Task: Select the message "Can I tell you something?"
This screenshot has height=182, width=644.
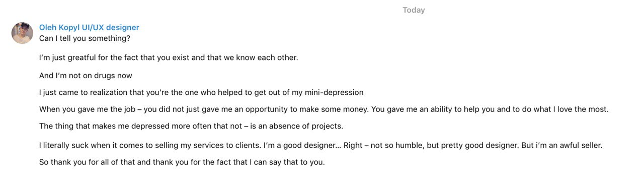Action: tap(85, 38)
